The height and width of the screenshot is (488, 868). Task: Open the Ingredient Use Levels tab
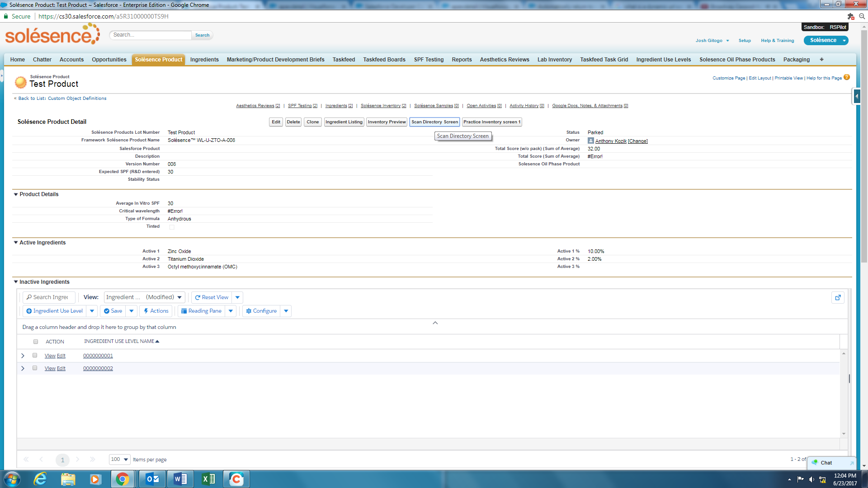coord(663,60)
